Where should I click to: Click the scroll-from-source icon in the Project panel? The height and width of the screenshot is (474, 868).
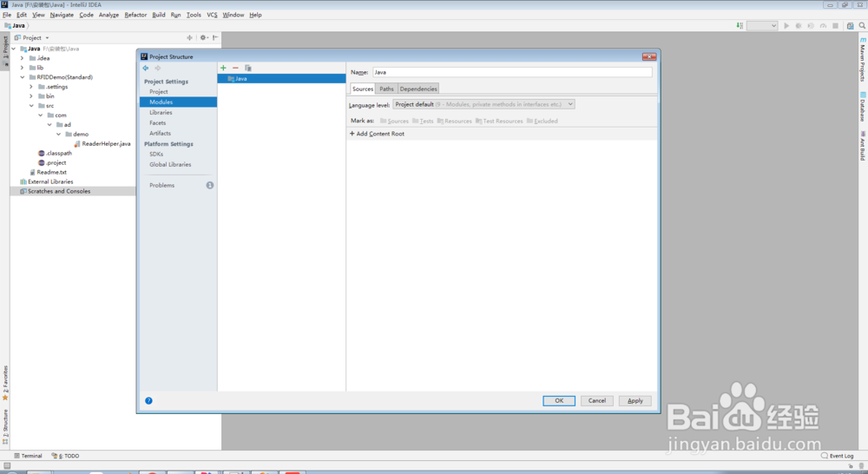(x=189, y=37)
